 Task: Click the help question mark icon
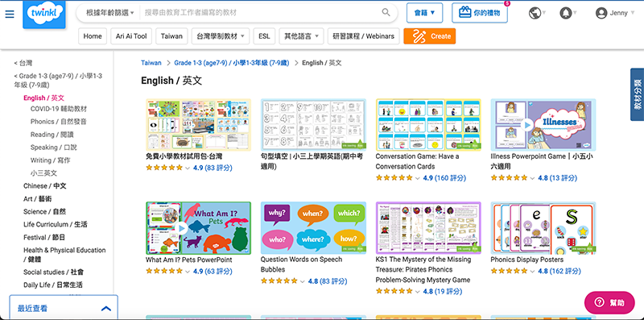[x=599, y=302]
